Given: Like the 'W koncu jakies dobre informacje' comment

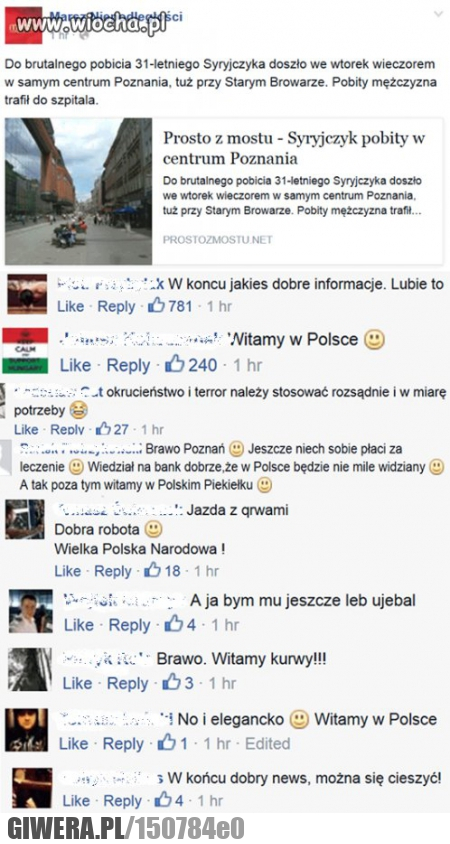Looking at the screenshot, I should pos(71,306).
